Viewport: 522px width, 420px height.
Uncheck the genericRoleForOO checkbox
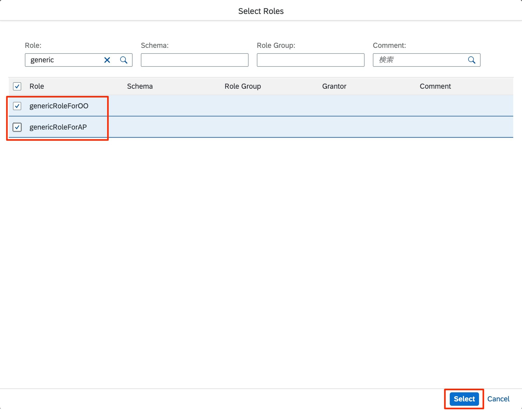tap(17, 106)
